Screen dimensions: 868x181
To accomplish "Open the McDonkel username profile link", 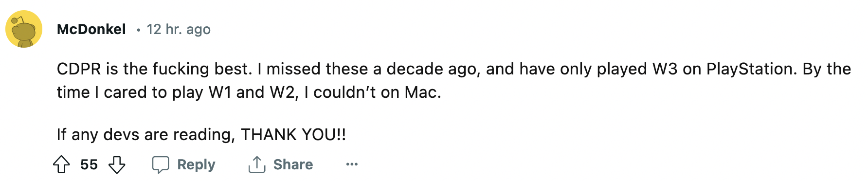I will (91, 29).
